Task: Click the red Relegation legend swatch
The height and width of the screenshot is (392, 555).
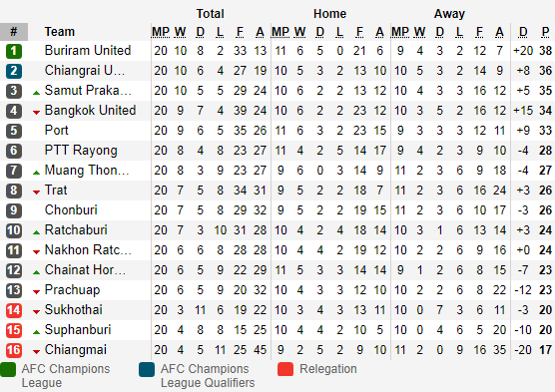Action: (x=285, y=369)
